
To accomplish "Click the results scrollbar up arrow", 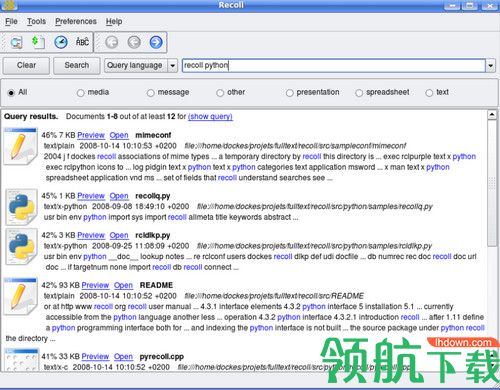I will coord(492,115).
